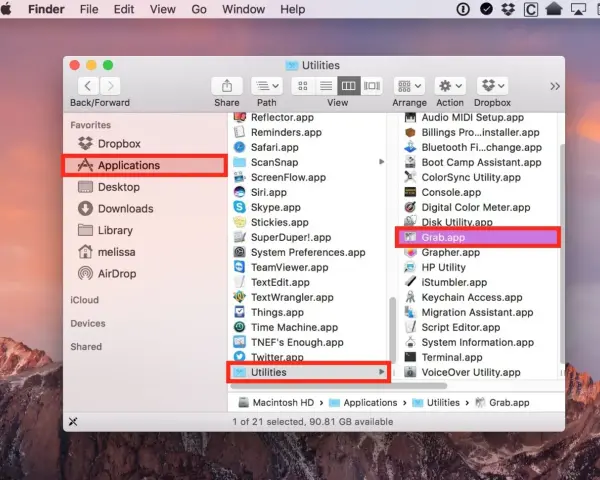Select Terminal.app
Screen dimensions: 600x480
pyautogui.click(x=480, y=357)
